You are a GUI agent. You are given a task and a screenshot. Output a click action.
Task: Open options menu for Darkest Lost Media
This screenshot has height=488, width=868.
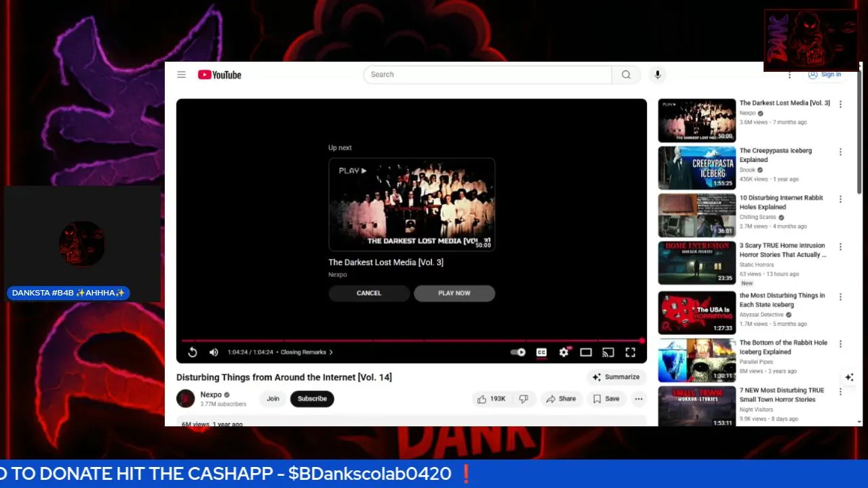840,104
